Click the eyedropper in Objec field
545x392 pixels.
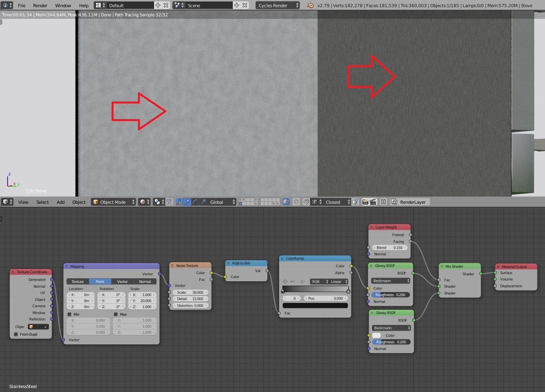coord(46,326)
